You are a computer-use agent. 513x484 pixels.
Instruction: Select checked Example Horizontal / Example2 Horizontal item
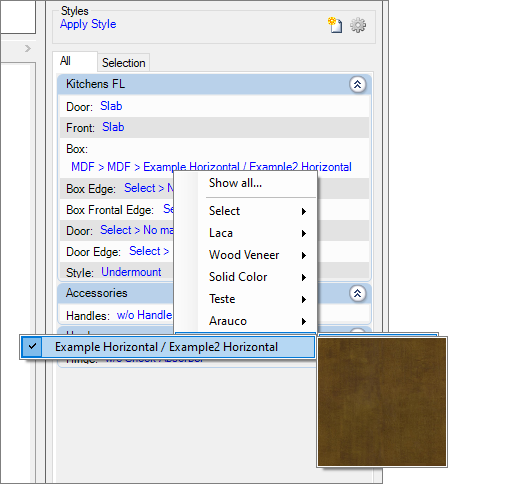coord(168,347)
